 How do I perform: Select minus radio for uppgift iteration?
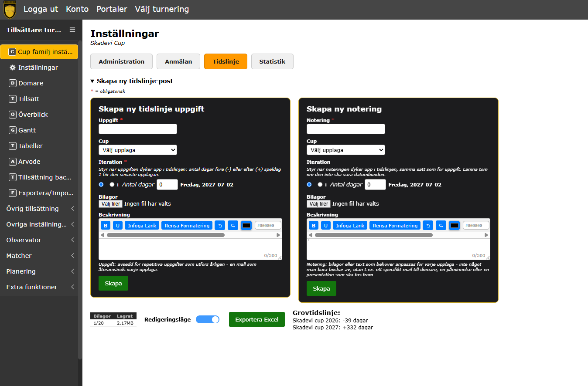tap(101, 185)
